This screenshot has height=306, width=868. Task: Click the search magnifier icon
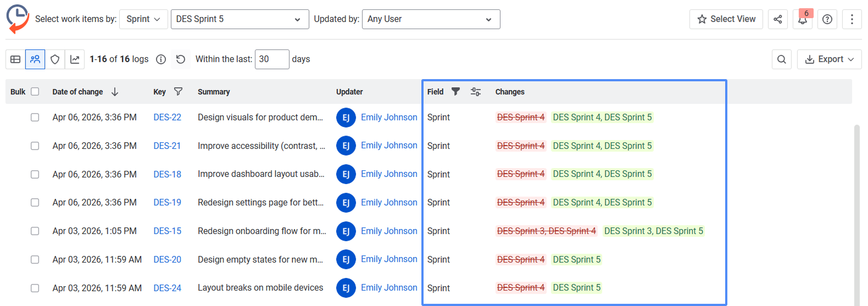pos(782,59)
